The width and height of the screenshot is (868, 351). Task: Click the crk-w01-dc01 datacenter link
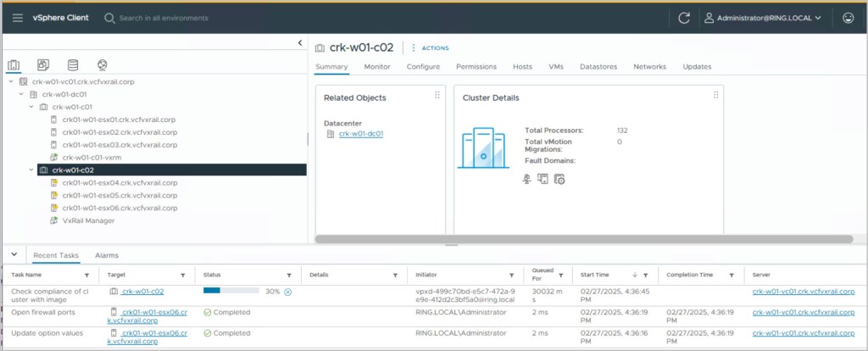coord(361,133)
